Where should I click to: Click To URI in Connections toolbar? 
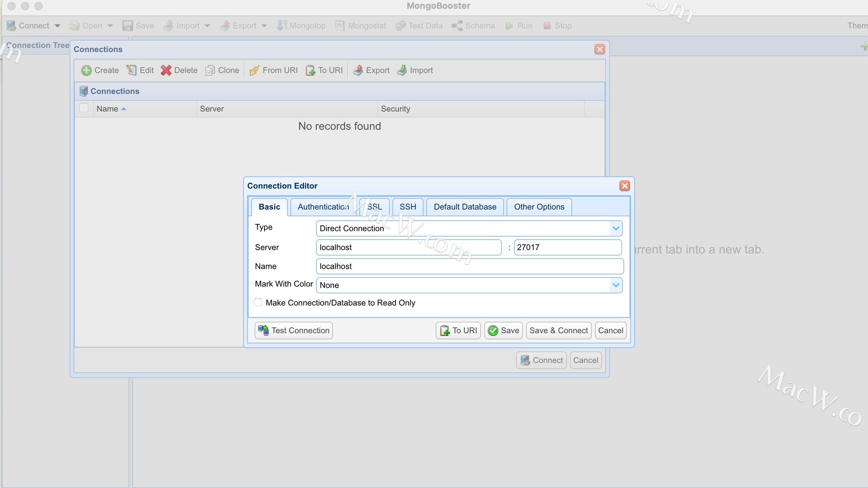[324, 70]
